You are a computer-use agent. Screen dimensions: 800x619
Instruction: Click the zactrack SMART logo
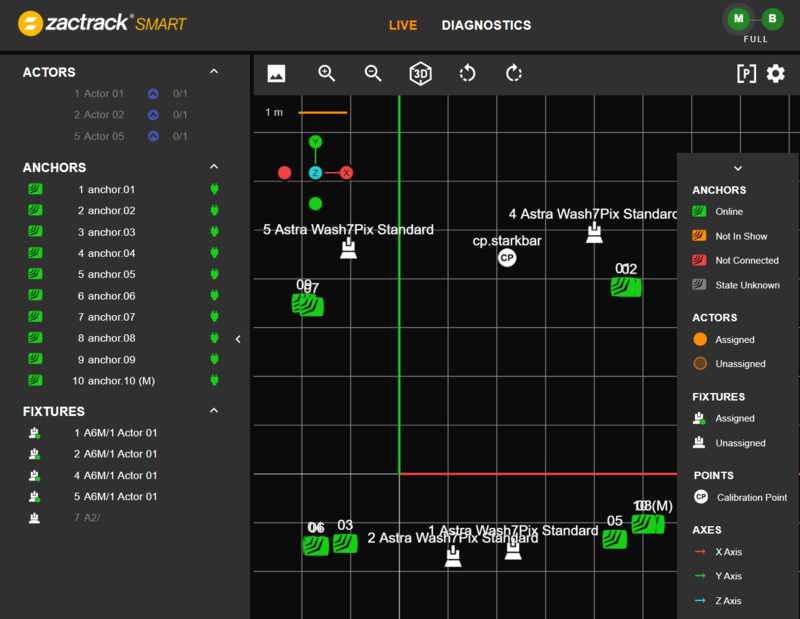pos(103,23)
